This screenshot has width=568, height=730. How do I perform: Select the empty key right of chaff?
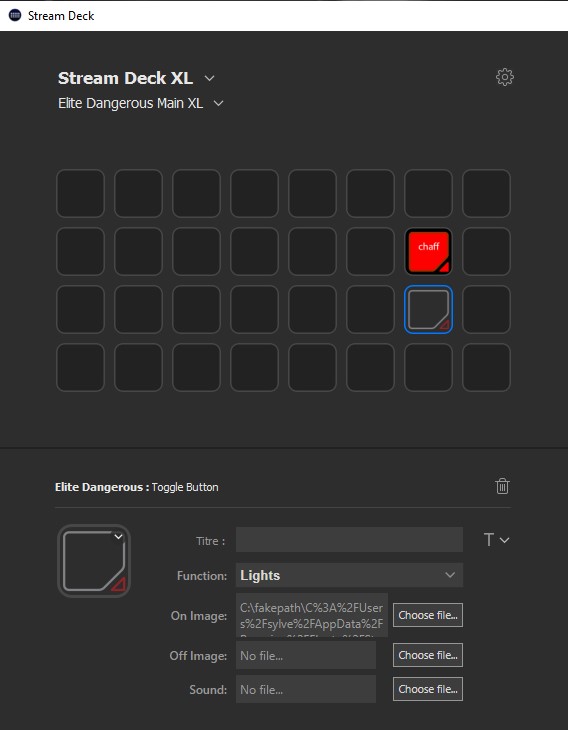(x=486, y=251)
